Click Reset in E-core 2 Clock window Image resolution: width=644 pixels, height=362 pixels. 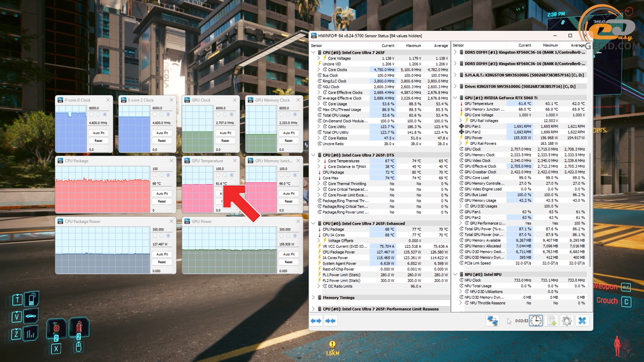click(x=162, y=141)
